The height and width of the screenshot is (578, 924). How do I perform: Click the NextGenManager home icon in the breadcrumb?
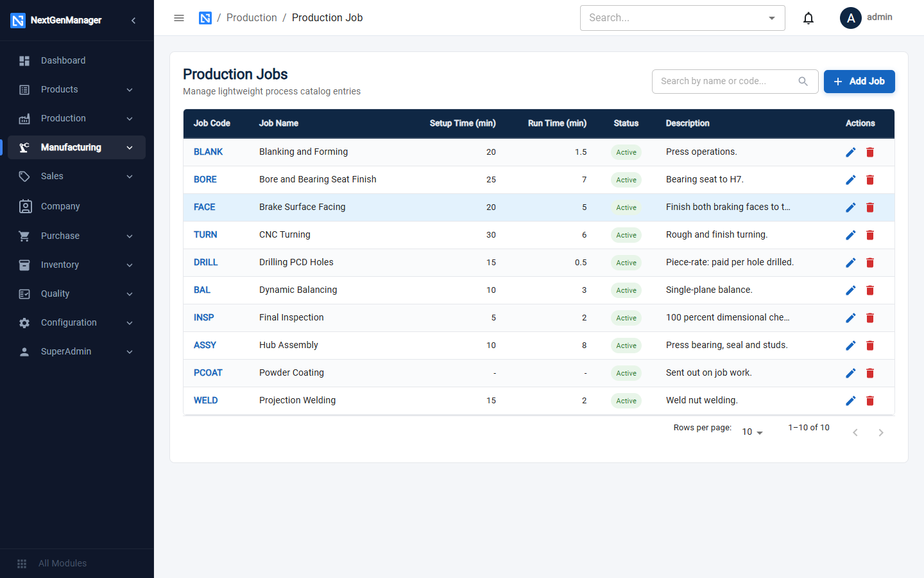205,18
